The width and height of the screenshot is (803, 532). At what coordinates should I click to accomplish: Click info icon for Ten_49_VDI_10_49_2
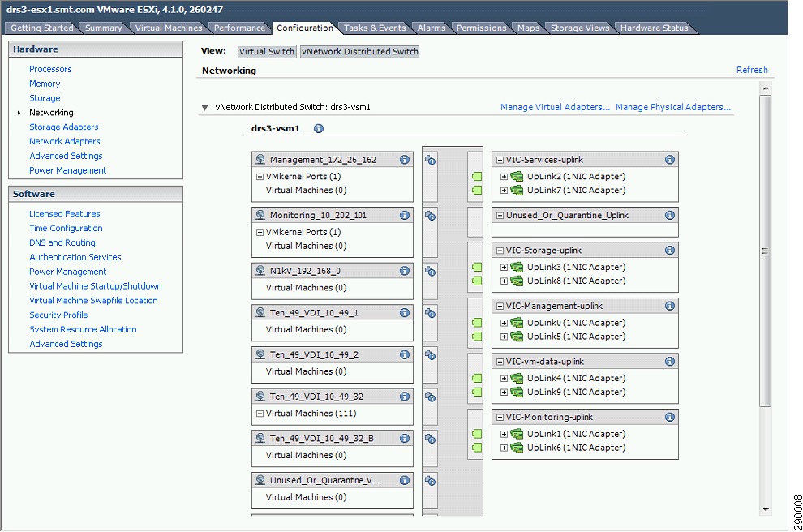[x=405, y=355]
